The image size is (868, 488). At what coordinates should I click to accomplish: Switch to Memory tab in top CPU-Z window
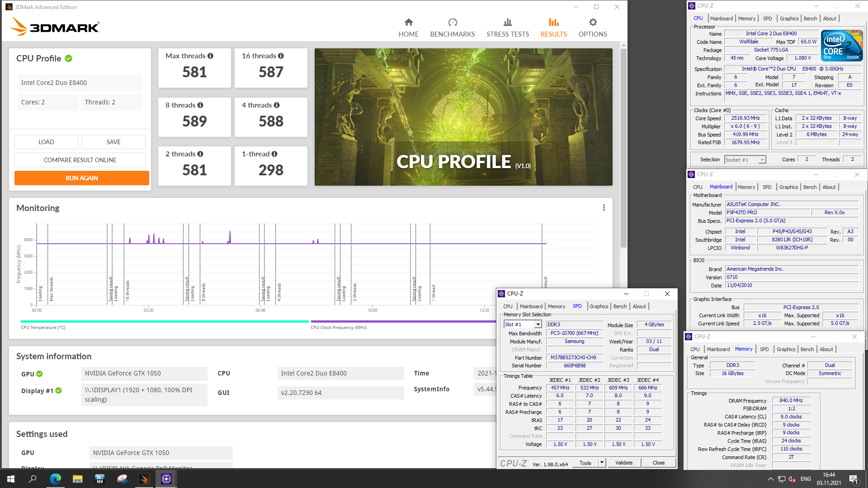[x=747, y=19]
